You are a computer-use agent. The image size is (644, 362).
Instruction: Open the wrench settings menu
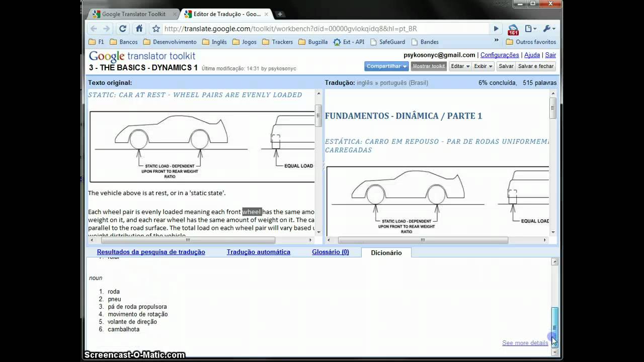click(548, 29)
